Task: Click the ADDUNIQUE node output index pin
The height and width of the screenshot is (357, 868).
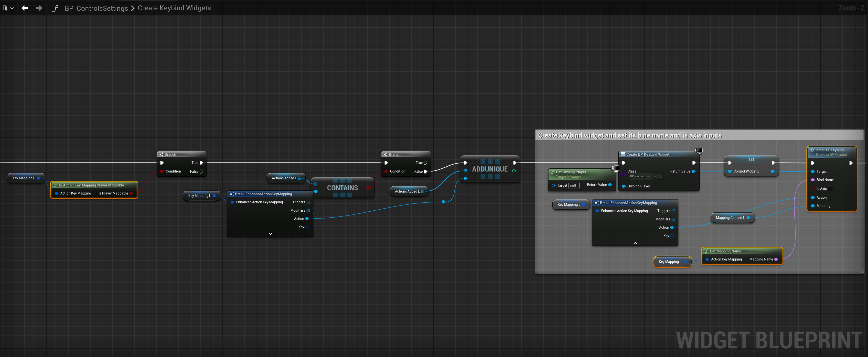Action: click(514, 171)
